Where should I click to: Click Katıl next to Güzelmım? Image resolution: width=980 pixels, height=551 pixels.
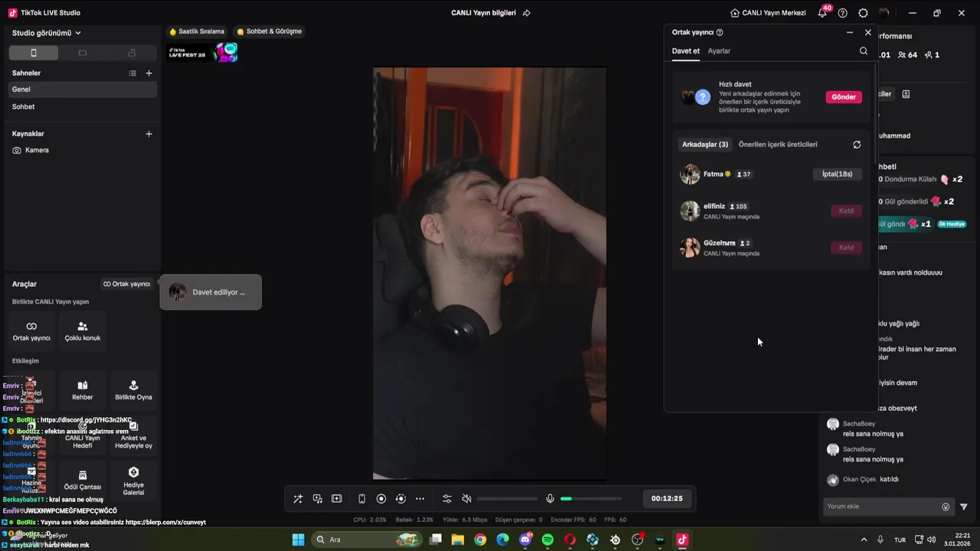pos(846,248)
